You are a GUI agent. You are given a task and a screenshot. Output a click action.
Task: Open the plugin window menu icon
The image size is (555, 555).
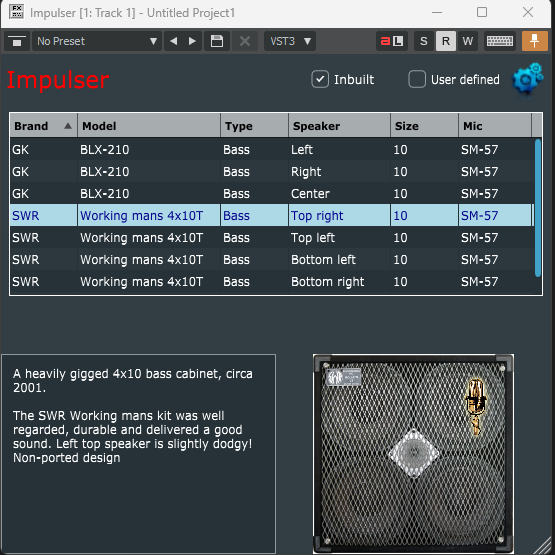pos(17,41)
